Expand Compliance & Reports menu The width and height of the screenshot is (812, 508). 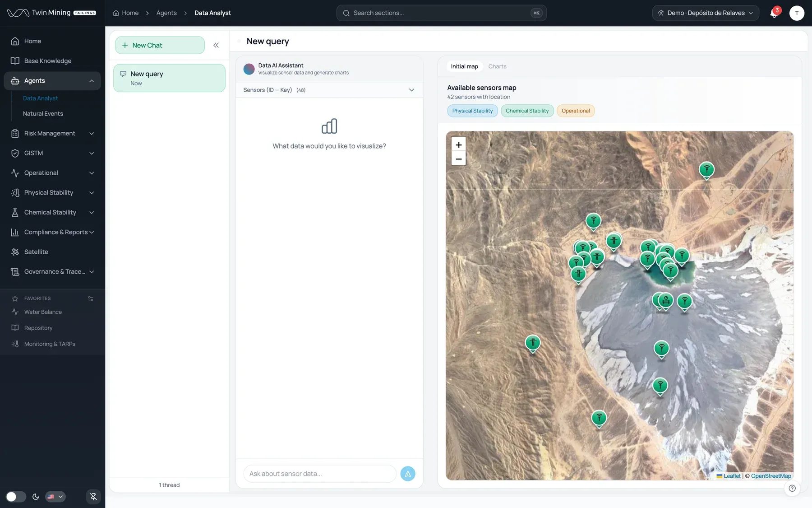52,232
